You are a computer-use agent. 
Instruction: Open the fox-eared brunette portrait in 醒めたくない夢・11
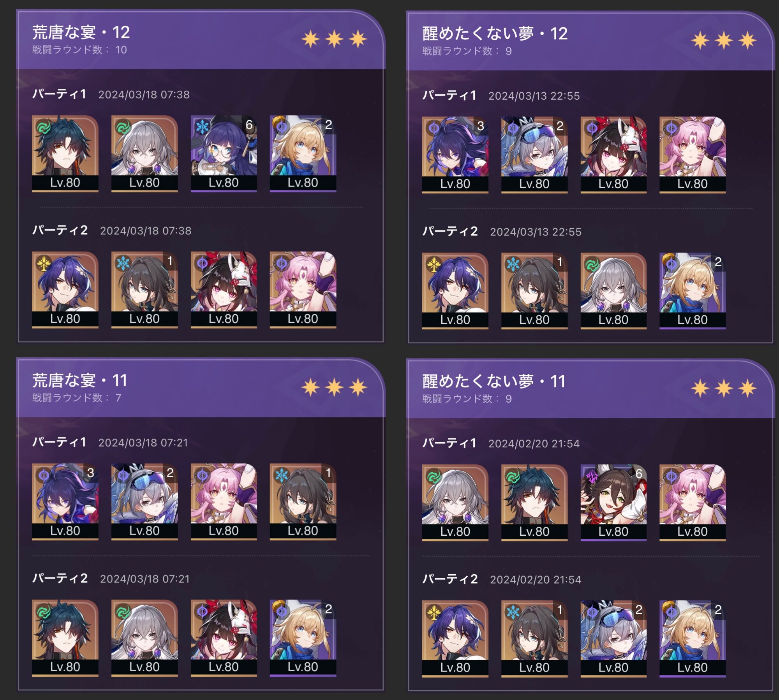[613, 502]
